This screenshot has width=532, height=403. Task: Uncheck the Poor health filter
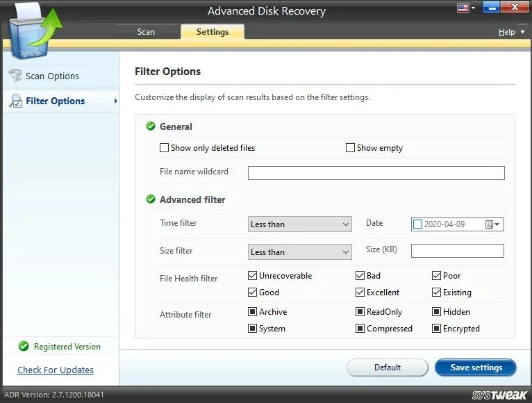[x=436, y=275]
